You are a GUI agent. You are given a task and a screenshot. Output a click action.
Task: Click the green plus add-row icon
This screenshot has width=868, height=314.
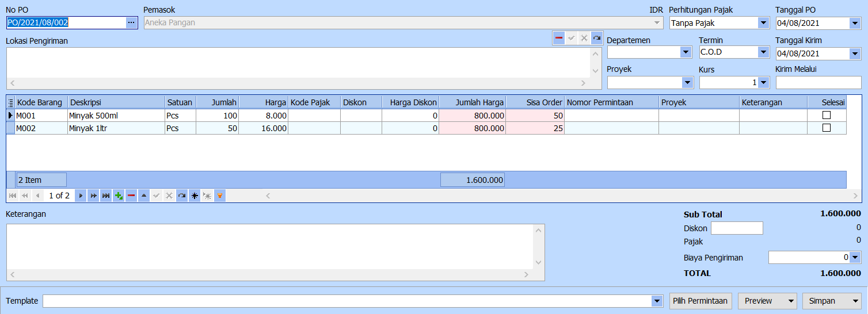(119, 196)
